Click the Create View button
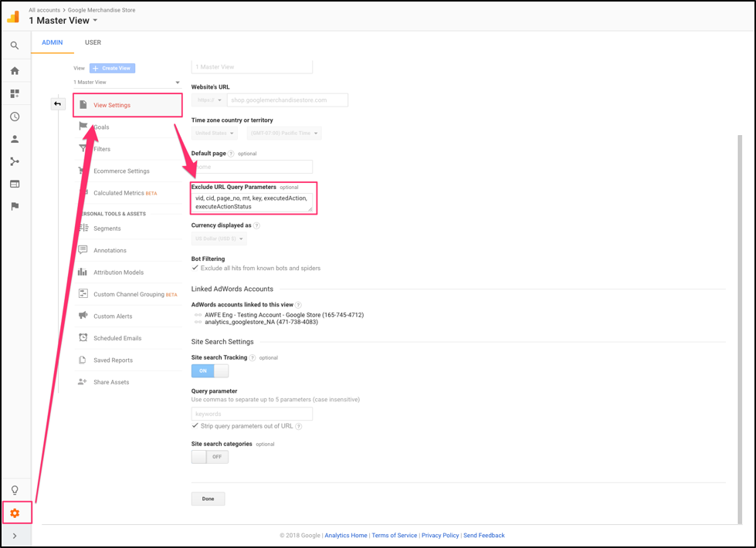Image resolution: width=756 pixels, height=548 pixels. (112, 69)
